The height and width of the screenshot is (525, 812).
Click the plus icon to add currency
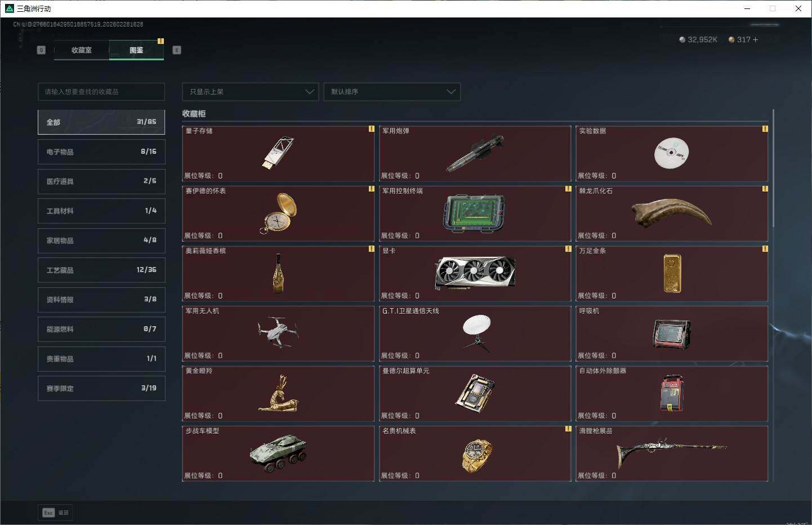(755, 40)
